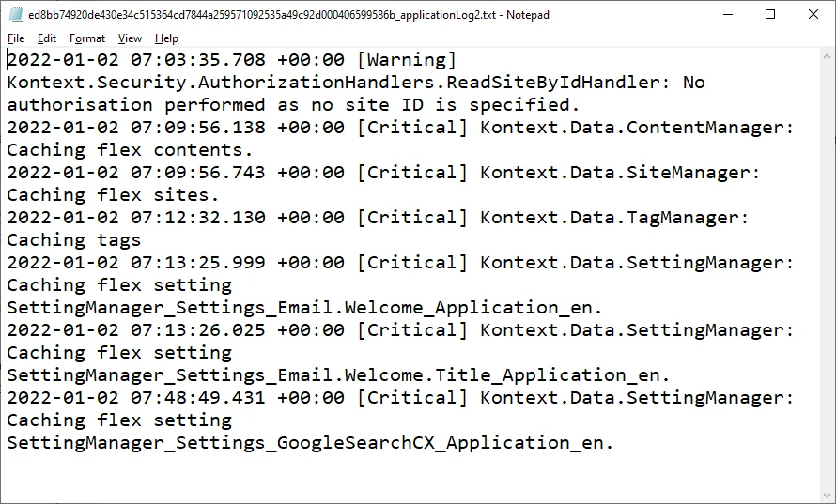Open the Help menu
This screenshot has width=836, height=504.
(x=166, y=38)
